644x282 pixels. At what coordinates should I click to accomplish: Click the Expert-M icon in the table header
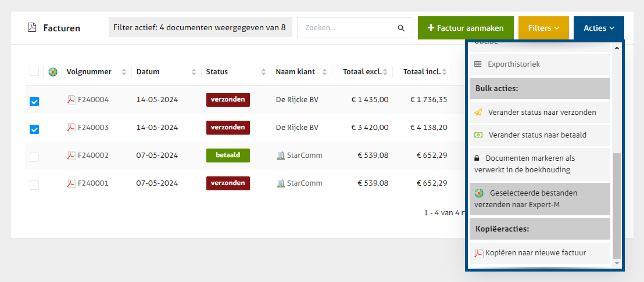(x=53, y=72)
